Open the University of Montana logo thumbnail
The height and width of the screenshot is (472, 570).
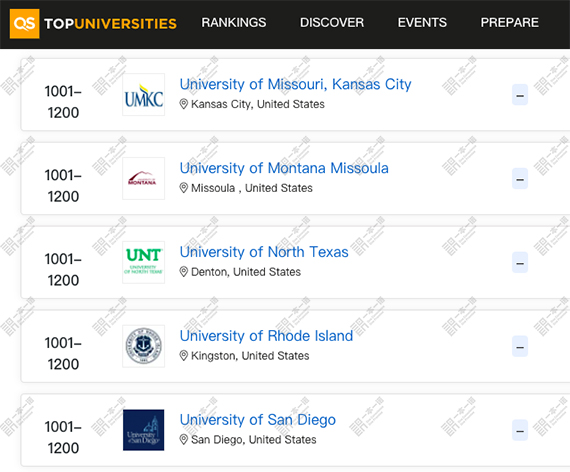pyautogui.click(x=144, y=179)
